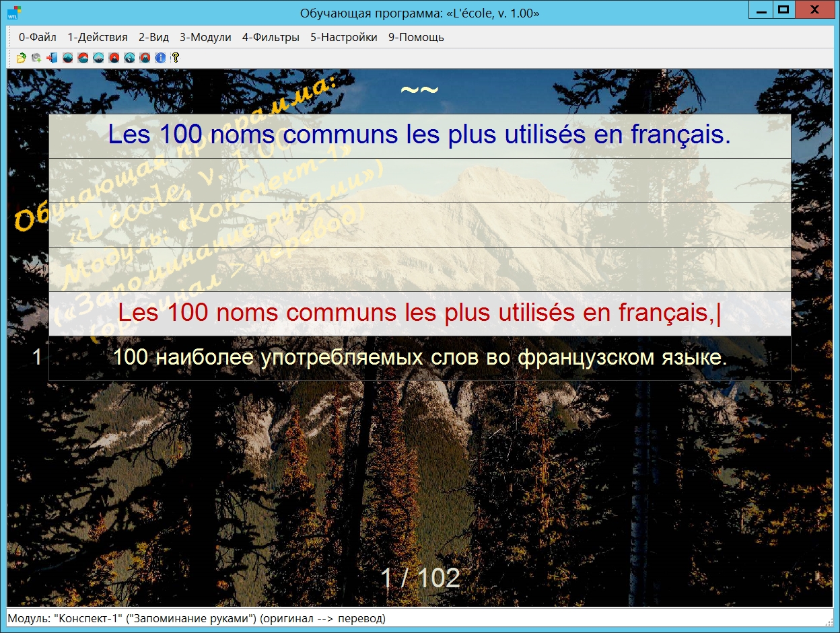
Task: Open the 5-Настройки menu
Action: tap(343, 38)
